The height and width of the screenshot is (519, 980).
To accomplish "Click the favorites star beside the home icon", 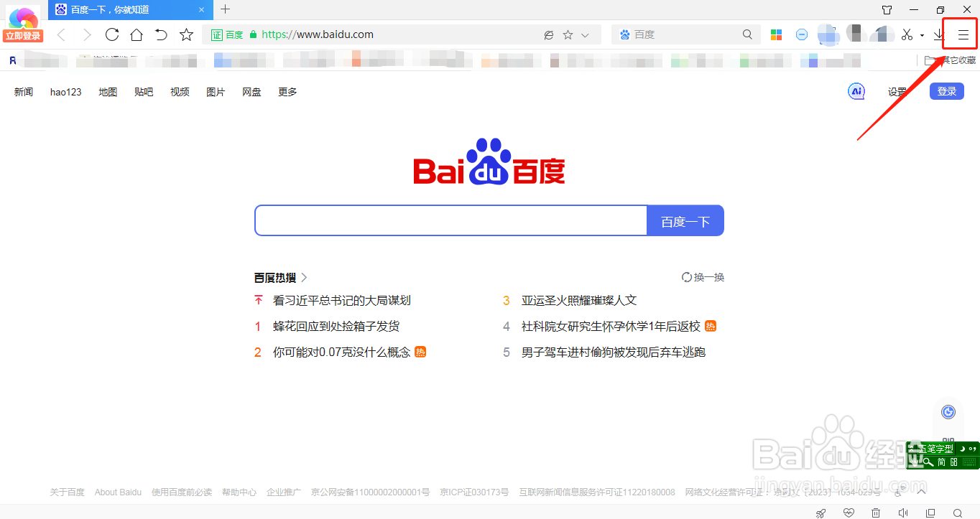I will click(x=186, y=34).
